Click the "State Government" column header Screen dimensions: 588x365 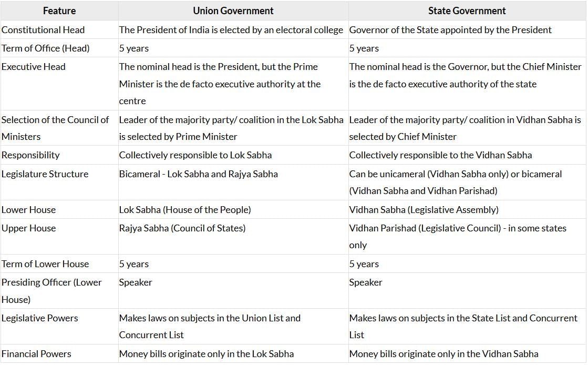coord(467,11)
